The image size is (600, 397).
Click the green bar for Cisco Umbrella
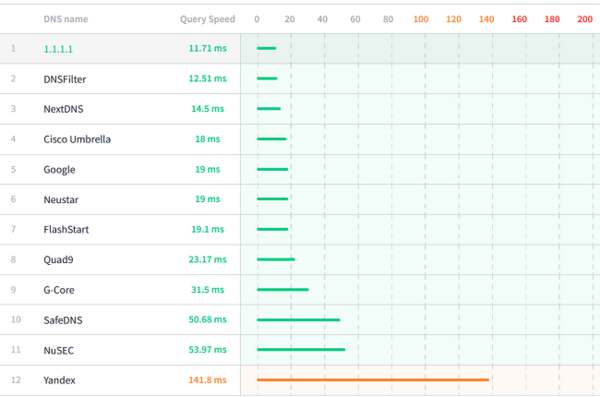point(272,139)
